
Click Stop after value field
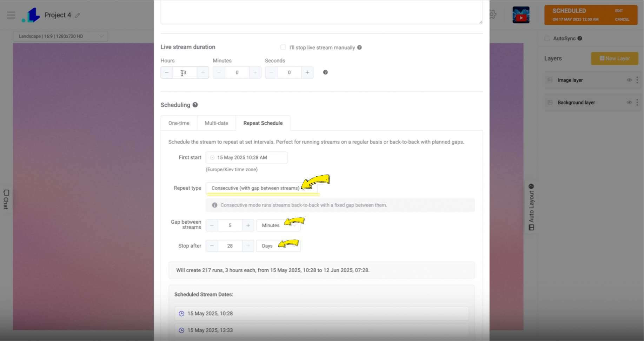(230, 246)
